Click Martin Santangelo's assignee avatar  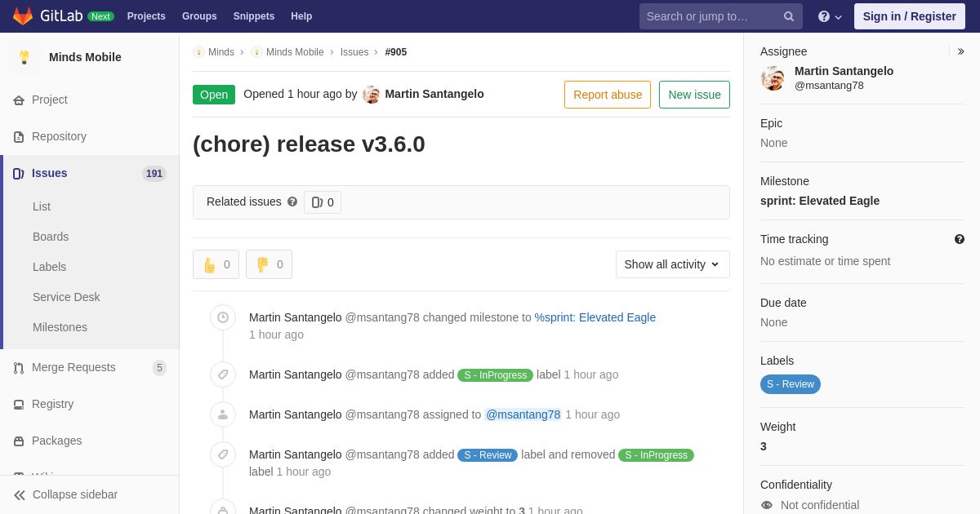(773, 78)
